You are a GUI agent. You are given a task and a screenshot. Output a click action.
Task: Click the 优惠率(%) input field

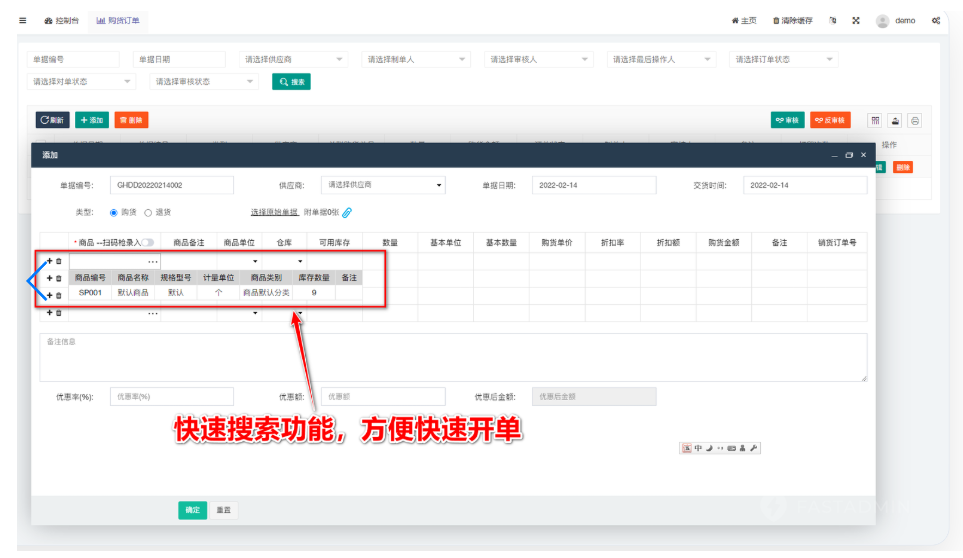point(171,396)
